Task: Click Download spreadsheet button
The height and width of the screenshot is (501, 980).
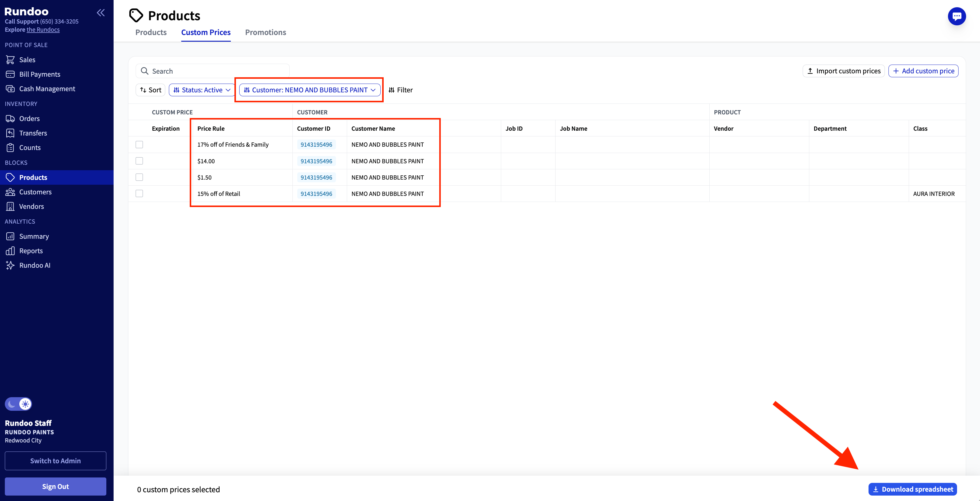Action: click(913, 489)
